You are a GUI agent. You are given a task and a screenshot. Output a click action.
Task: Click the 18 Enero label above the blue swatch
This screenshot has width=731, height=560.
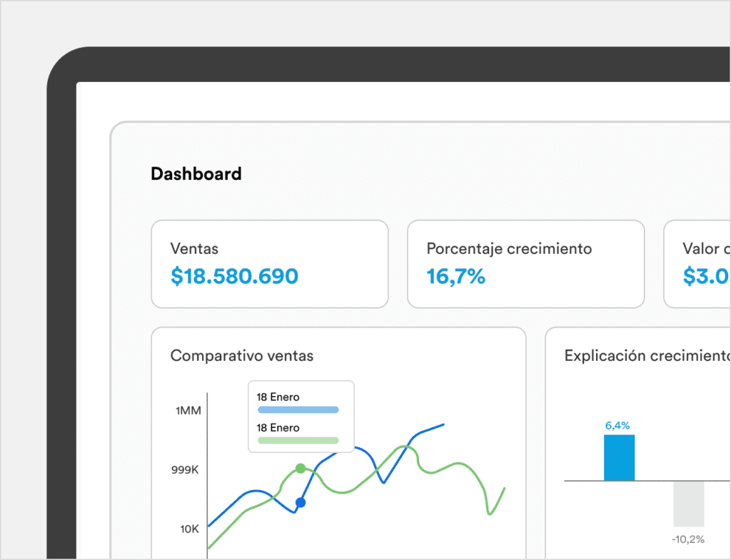tap(278, 397)
